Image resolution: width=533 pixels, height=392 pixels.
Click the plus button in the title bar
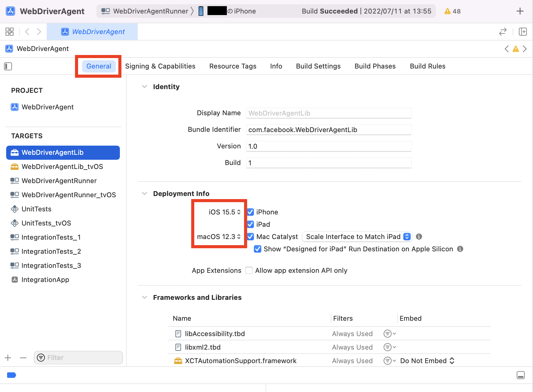(520, 11)
